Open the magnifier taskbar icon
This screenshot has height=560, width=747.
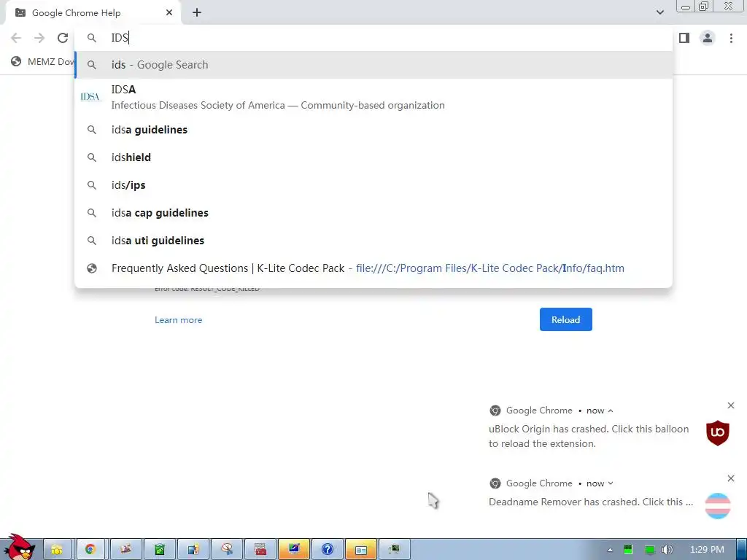227,550
